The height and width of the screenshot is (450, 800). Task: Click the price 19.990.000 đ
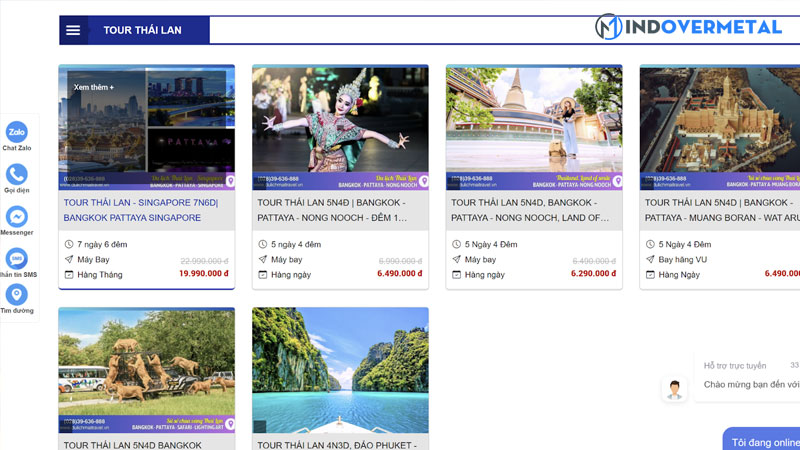coord(204,273)
